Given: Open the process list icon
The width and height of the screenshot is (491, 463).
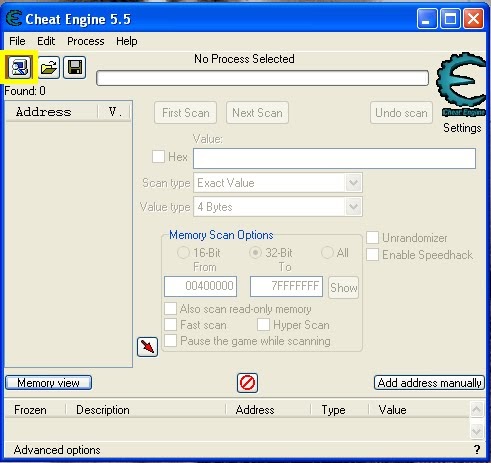Looking at the screenshot, I should point(19,67).
